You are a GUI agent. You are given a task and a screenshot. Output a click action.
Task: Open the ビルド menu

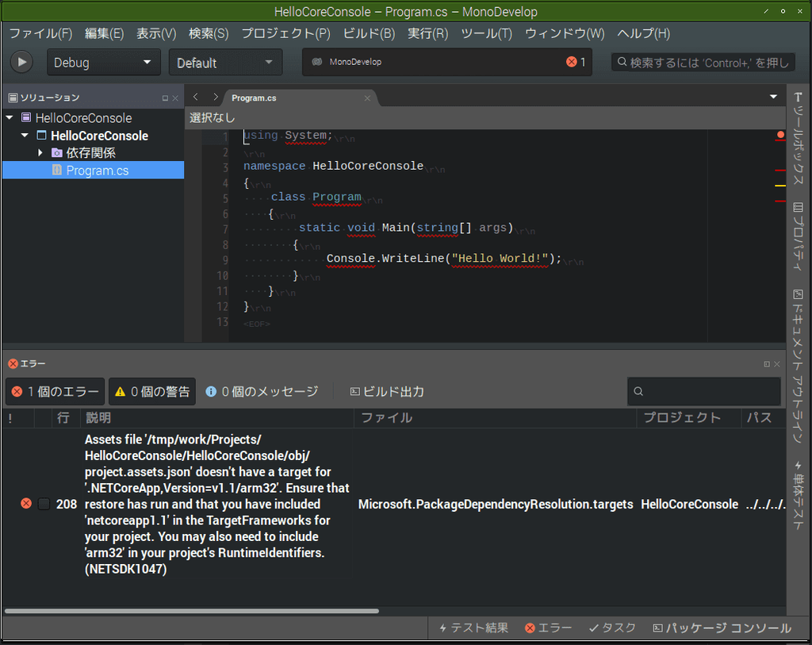368,33
